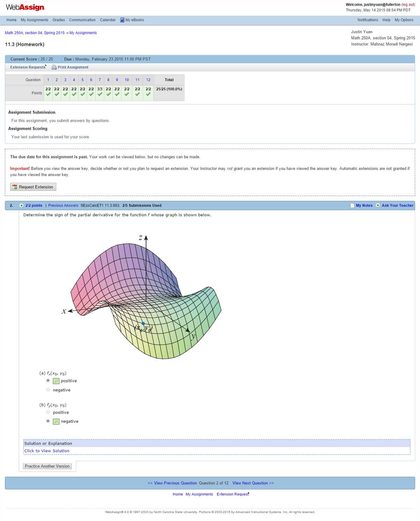Screen dimensions: 420x521
Task: Click the green checkmark under question 7
Action: tap(100, 94)
